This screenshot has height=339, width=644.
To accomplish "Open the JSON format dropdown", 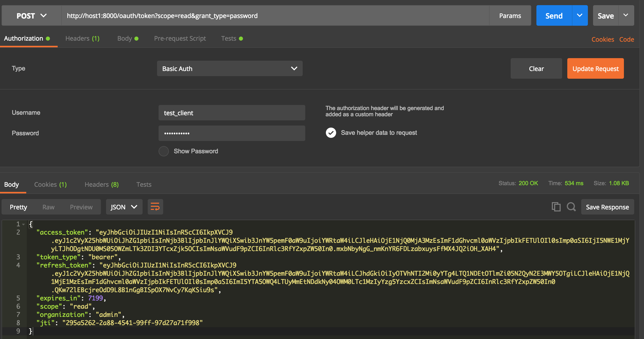I will (x=124, y=207).
